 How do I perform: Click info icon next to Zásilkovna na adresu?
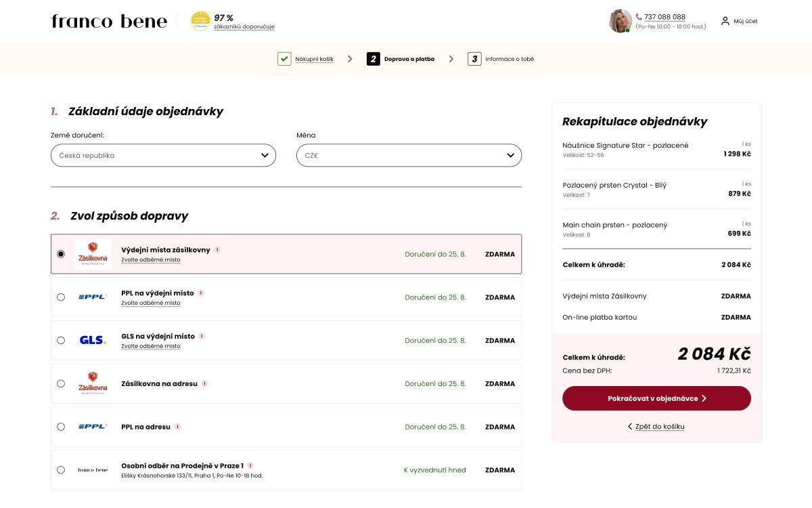coord(204,383)
